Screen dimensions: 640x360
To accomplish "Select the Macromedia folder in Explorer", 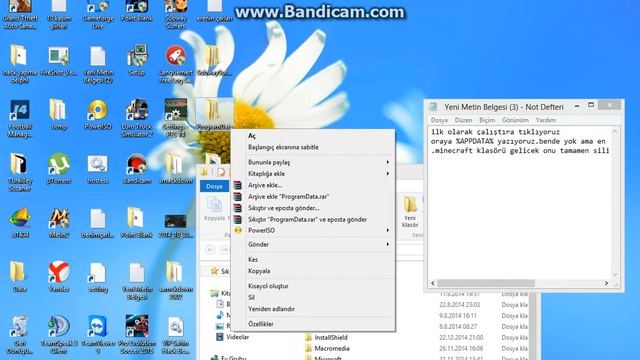I will (x=327, y=348).
